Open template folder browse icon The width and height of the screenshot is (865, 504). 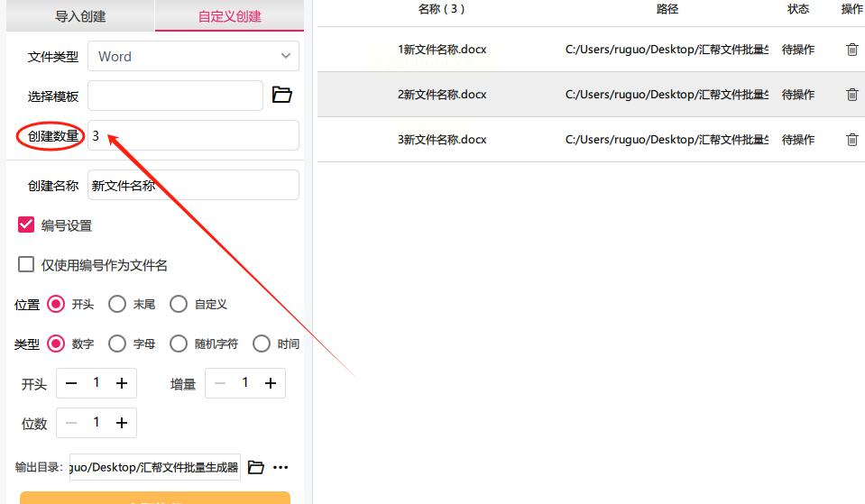click(x=282, y=95)
